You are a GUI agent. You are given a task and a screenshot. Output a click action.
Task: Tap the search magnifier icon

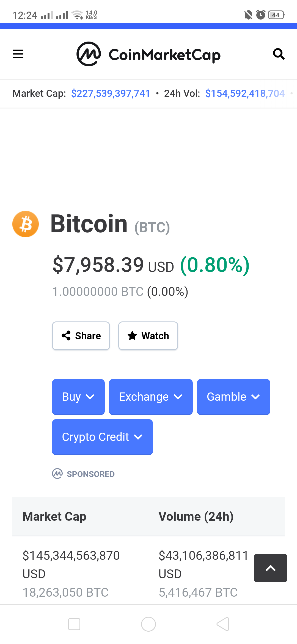[x=278, y=54]
